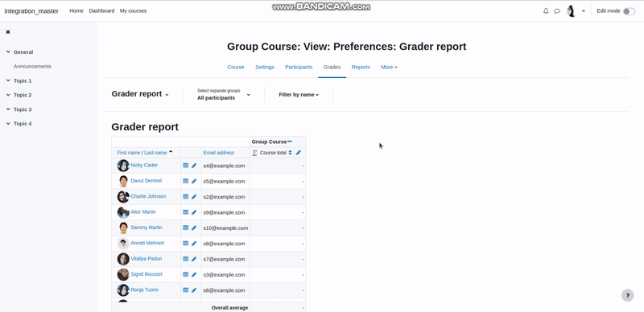Click Annett Mehnert's avatar picture
Image resolution: width=644 pixels, height=312 pixels.
click(123, 244)
